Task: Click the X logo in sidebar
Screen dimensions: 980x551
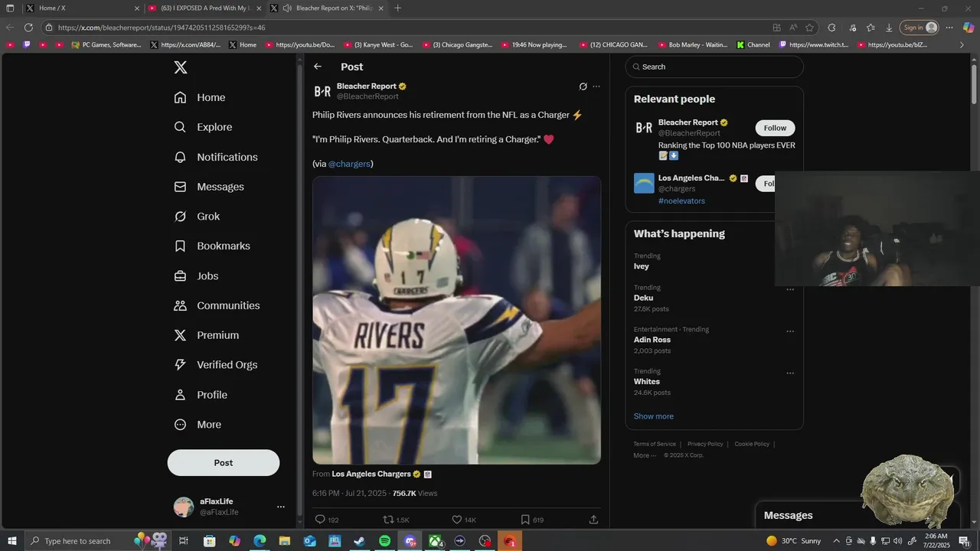Action: (181, 67)
